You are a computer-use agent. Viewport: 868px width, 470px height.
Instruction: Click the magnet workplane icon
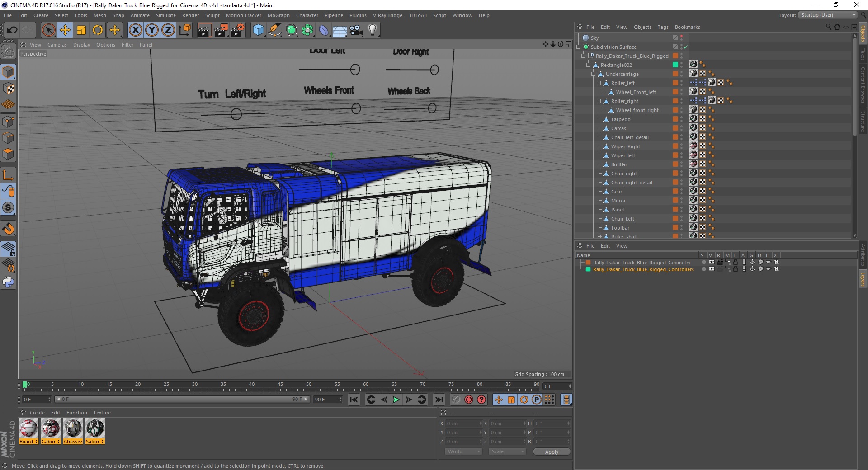click(8, 229)
